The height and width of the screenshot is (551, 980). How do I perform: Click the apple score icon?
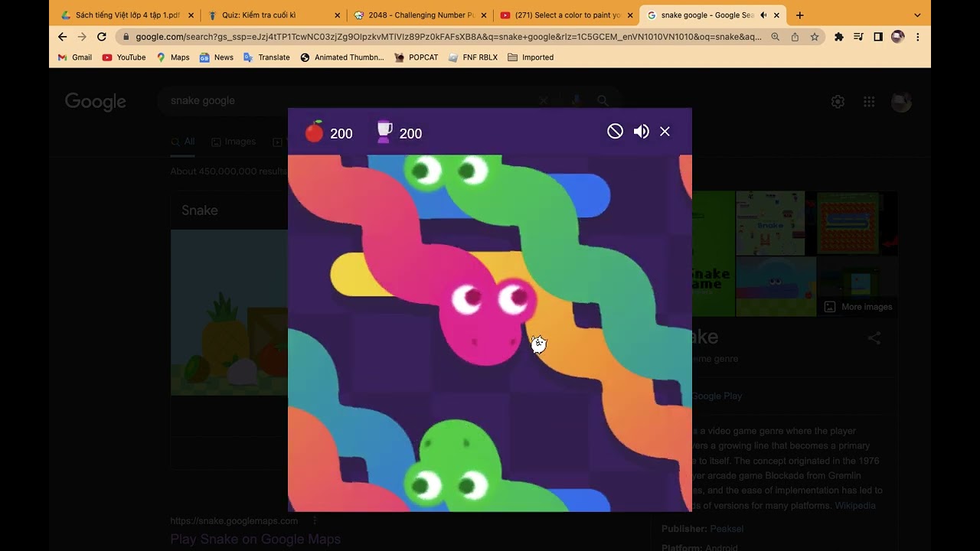(x=314, y=132)
